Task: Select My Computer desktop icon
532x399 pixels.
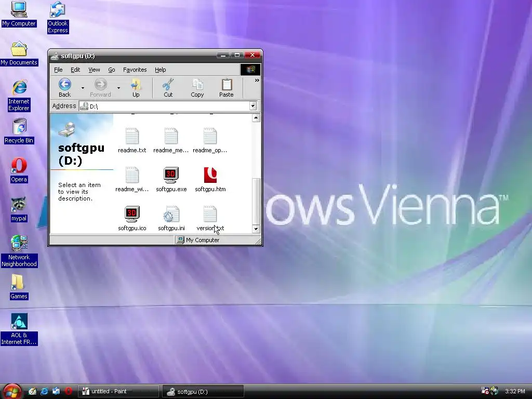Action: click(19, 14)
